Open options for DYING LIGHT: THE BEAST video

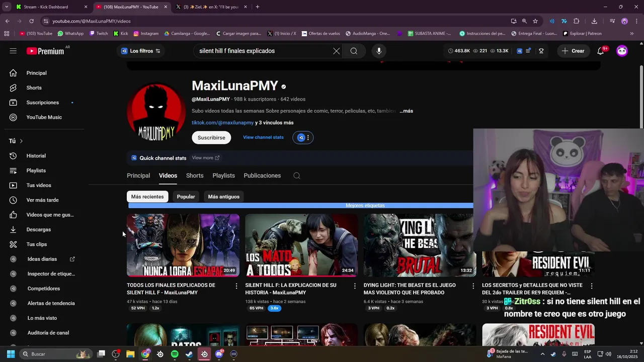473,286
